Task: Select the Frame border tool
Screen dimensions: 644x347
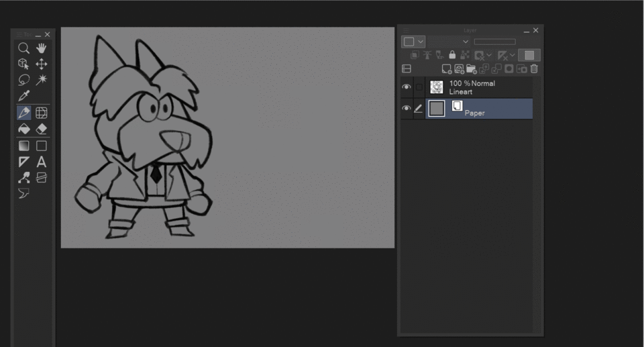Action: [x=41, y=178]
